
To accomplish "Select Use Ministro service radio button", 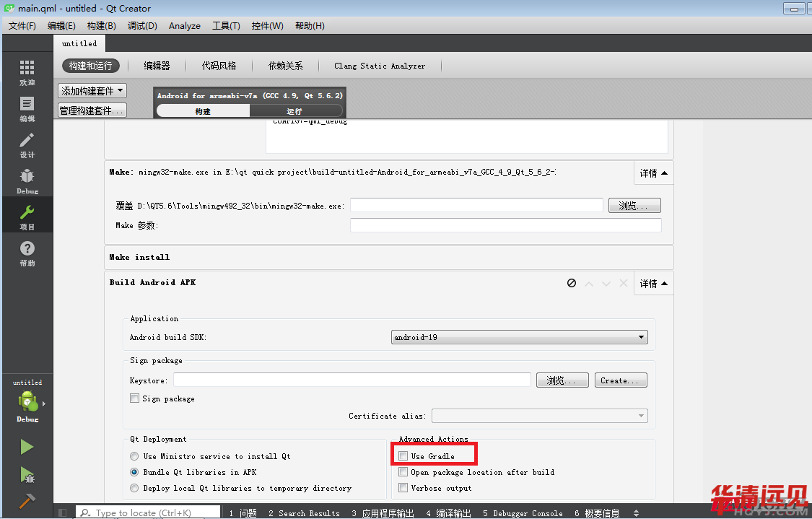I will [x=134, y=456].
